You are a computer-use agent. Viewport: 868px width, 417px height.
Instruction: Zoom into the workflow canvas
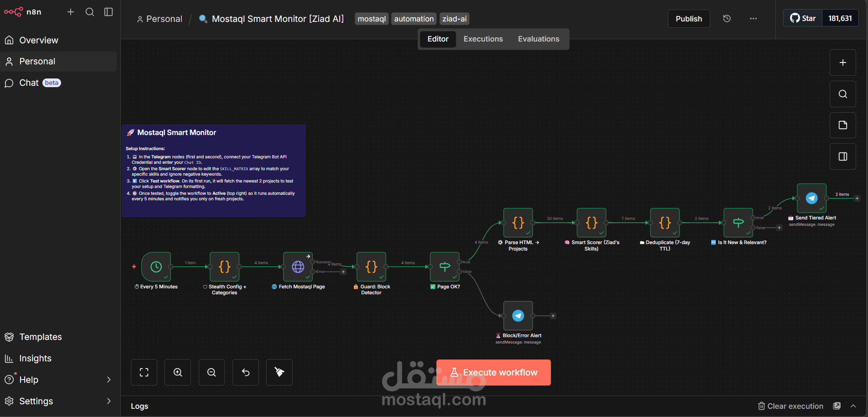coord(177,372)
